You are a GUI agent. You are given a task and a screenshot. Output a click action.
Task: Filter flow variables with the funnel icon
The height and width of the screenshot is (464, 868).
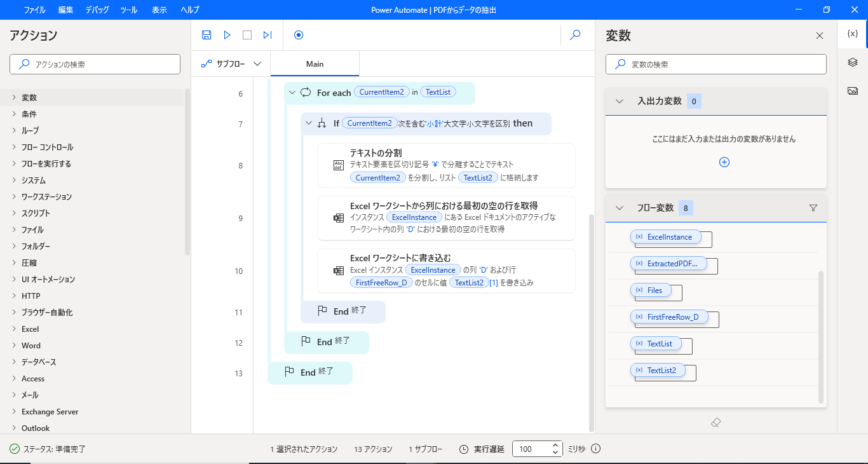click(x=813, y=208)
